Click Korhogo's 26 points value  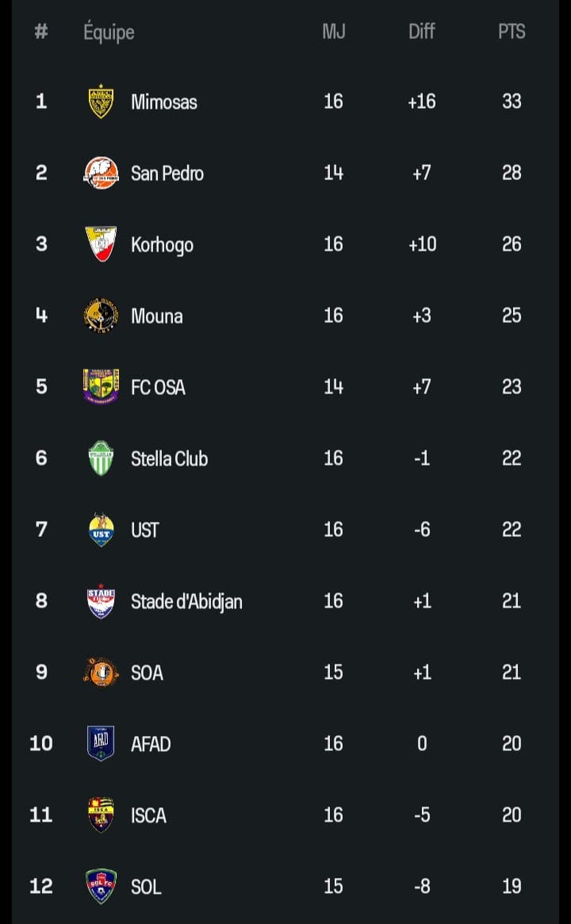[512, 244]
